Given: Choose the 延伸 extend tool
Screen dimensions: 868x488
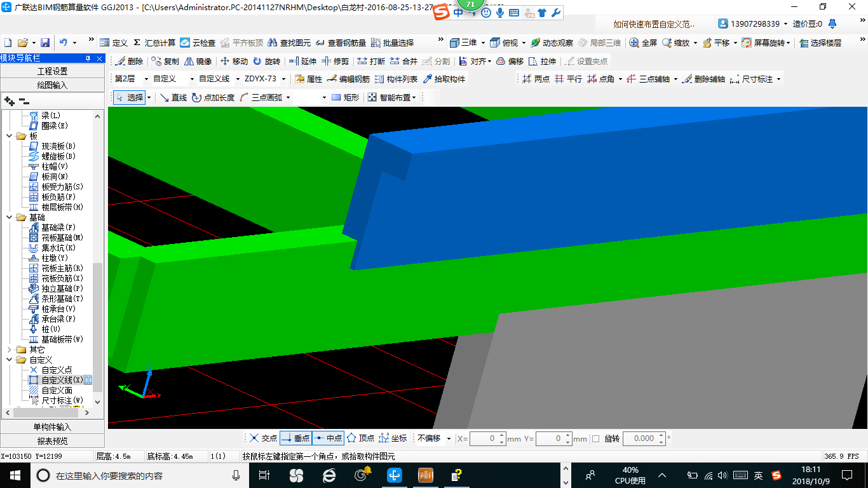Looking at the screenshot, I should pos(302,61).
